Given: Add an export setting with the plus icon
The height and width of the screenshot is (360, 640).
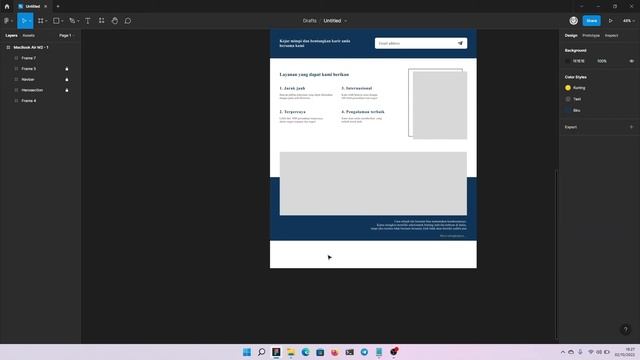Looking at the screenshot, I should [631, 127].
